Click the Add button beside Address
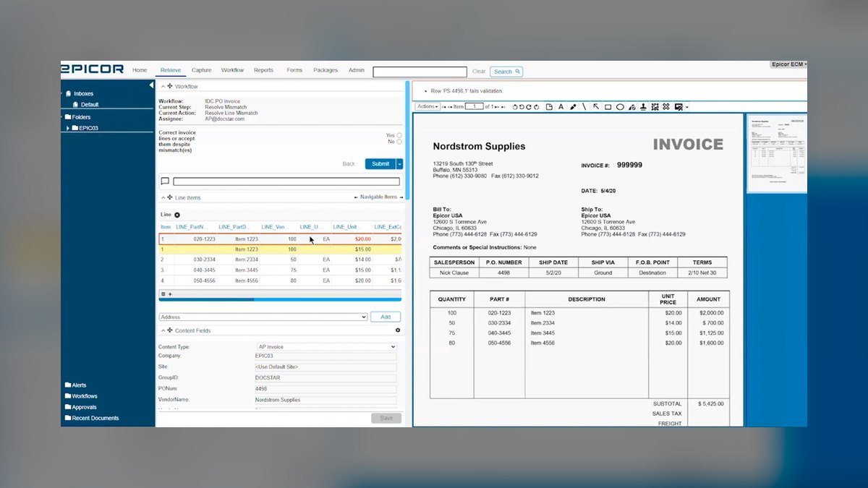This screenshot has width=868, height=488. pyautogui.click(x=386, y=317)
